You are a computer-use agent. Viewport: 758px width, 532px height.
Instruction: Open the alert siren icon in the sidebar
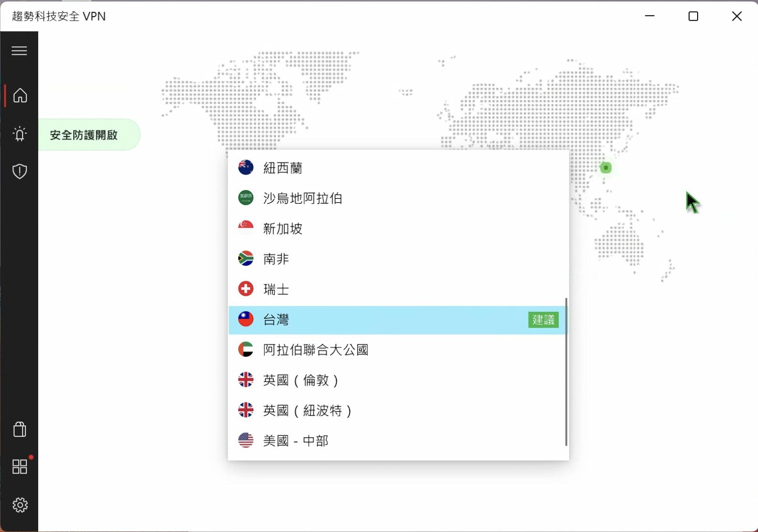[x=20, y=134]
